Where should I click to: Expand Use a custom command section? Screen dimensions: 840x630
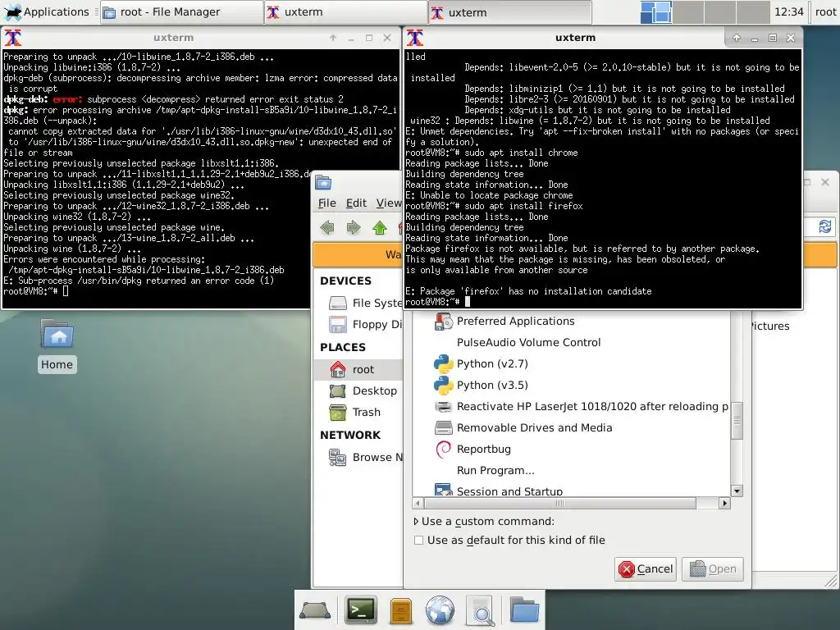(x=484, y=521)
